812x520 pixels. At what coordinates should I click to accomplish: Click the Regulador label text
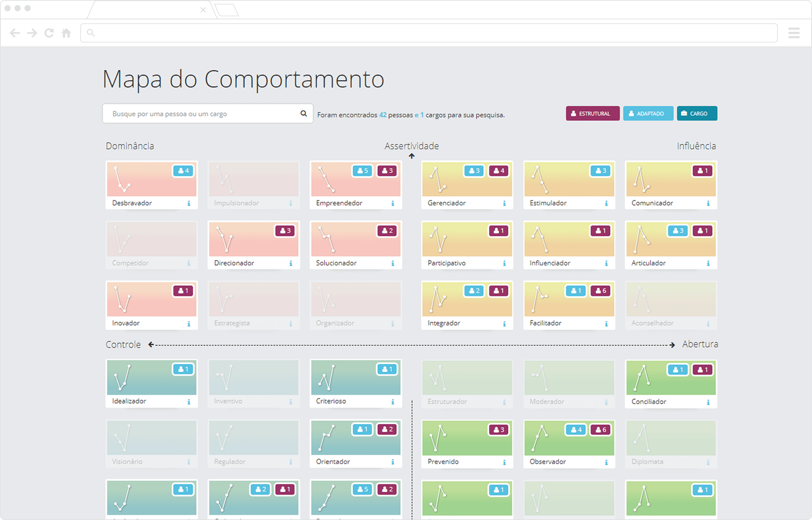coord(229,462)
